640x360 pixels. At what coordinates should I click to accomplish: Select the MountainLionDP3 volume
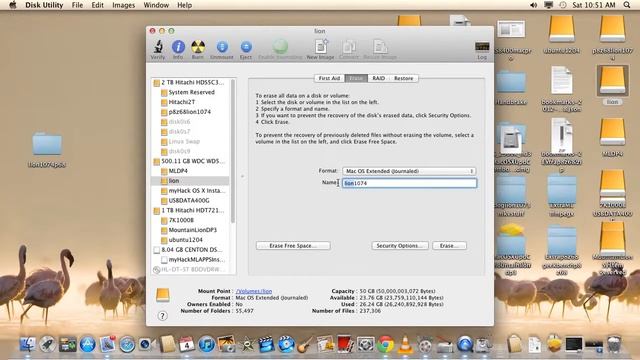tap(189, 230)
